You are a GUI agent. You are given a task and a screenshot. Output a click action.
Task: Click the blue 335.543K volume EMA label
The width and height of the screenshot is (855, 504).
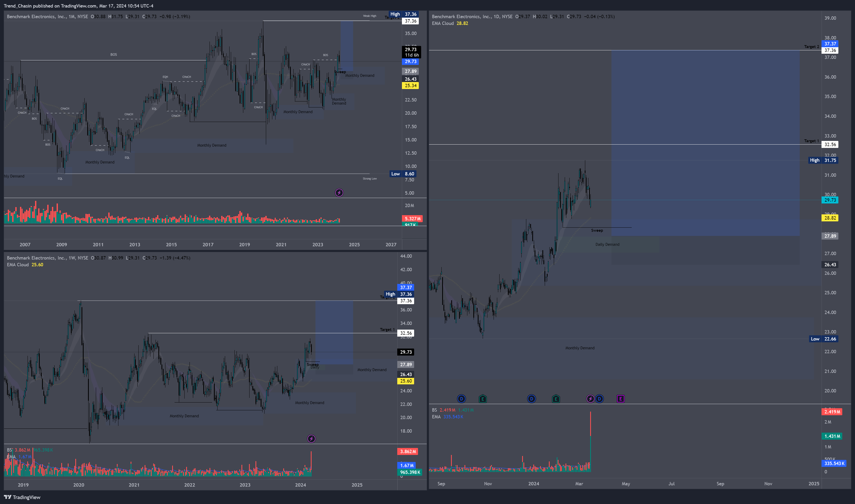coord(834,464)
